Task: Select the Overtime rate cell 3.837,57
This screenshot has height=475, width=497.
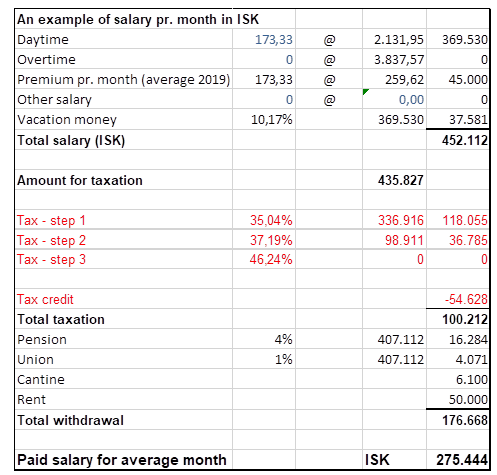Action: tap(394, 59)
